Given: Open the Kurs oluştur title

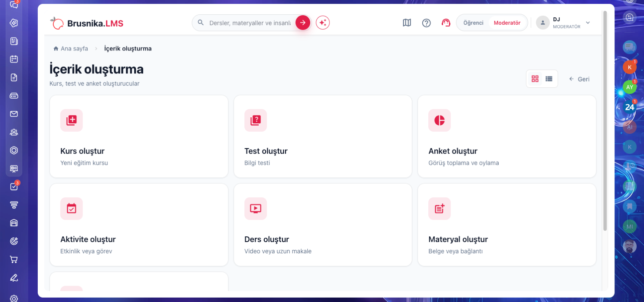Looking at the screenshot, I should pyautogui.click(x=82, y=151).
